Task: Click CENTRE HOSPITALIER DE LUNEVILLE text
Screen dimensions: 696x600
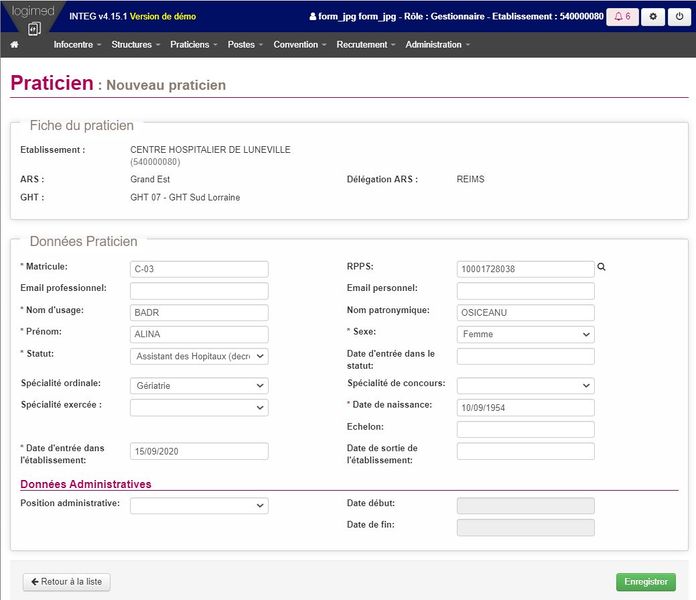Action: click(x=210, y=150)
